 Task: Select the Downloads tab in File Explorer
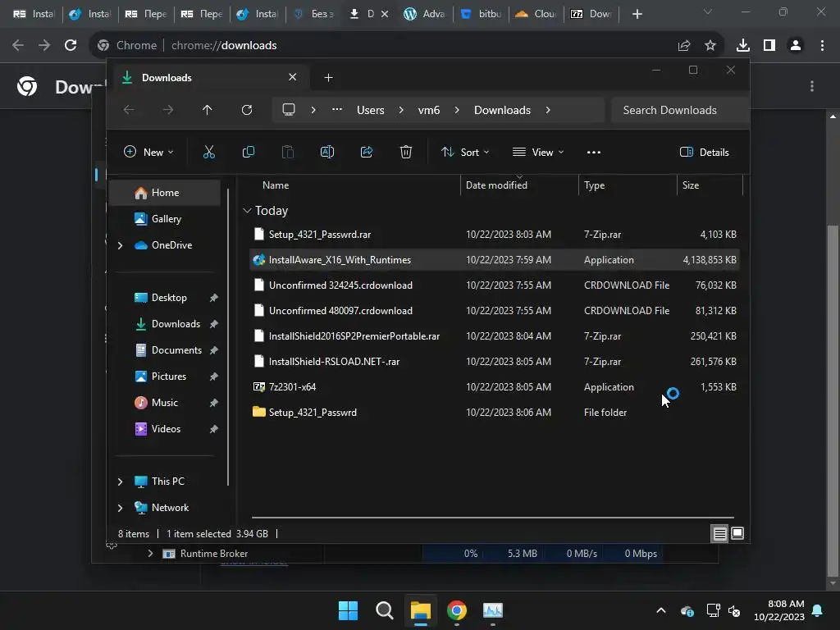(x=209, y=78)
